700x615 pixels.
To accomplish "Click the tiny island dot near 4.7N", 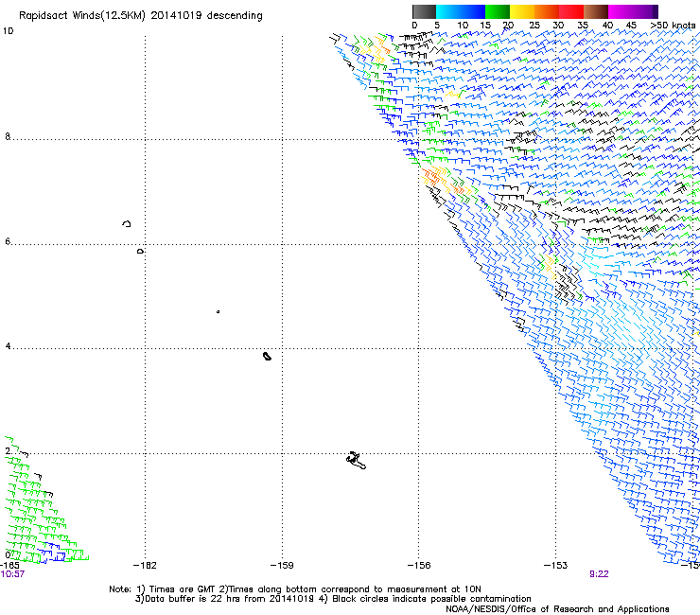I will pyautogui.click(x=218, y=311).
